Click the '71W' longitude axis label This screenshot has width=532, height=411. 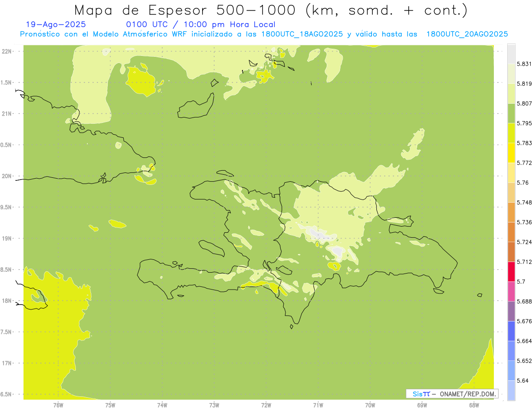tap(318, 405)
